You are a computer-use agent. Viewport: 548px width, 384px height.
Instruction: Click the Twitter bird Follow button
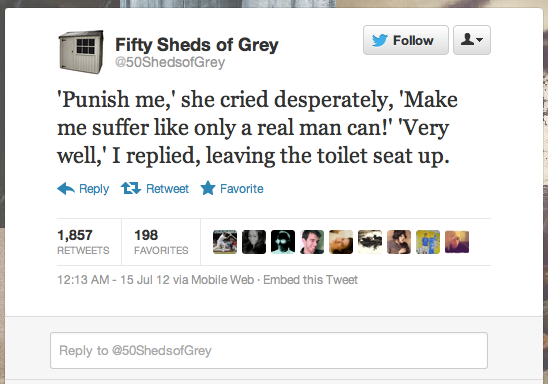pos(406,40)
